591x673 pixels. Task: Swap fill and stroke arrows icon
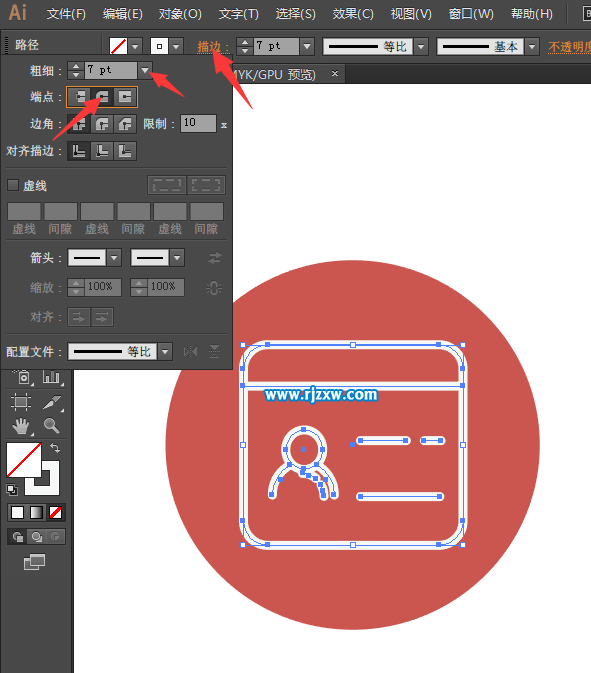(x=55, y=448)
